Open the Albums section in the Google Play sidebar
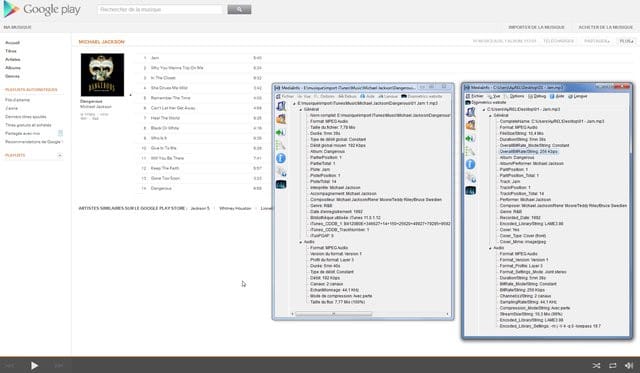Viewport: 640px width, 373px height. (x=13, y=68)
